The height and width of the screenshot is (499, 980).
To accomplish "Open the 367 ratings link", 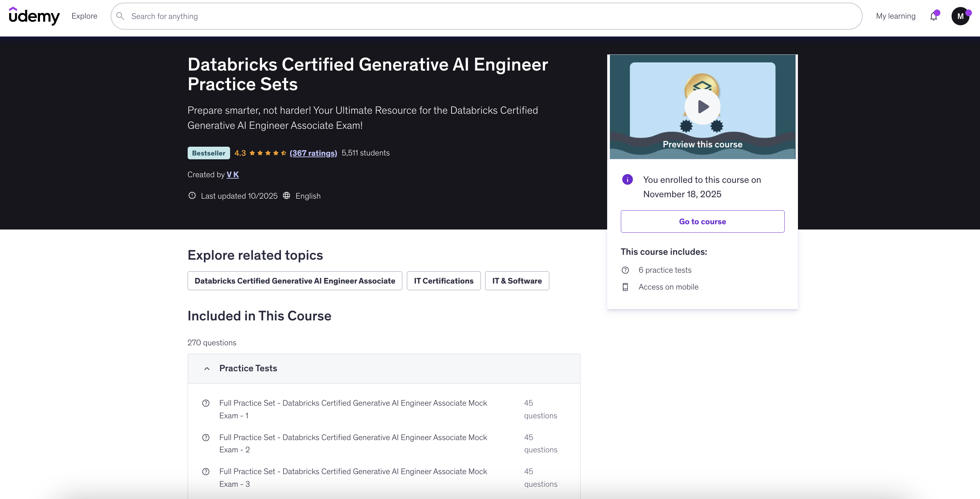I will (x=313, y=153).
